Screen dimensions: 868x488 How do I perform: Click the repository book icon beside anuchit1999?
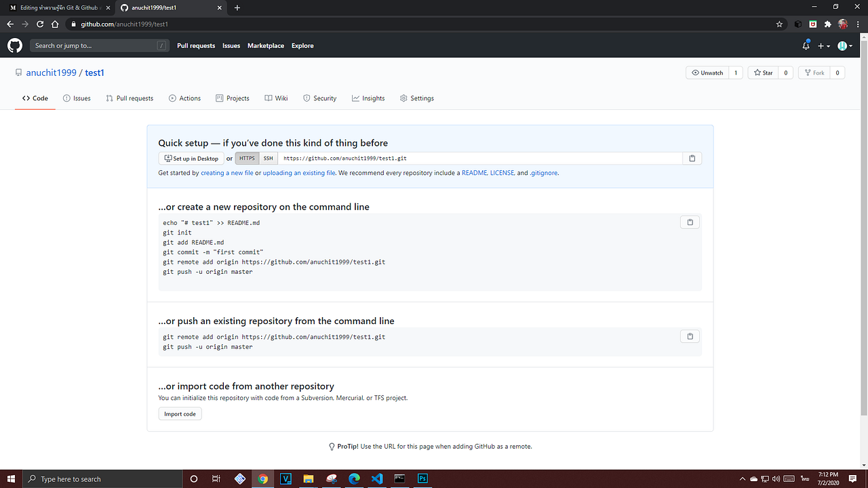coord(18,73)
